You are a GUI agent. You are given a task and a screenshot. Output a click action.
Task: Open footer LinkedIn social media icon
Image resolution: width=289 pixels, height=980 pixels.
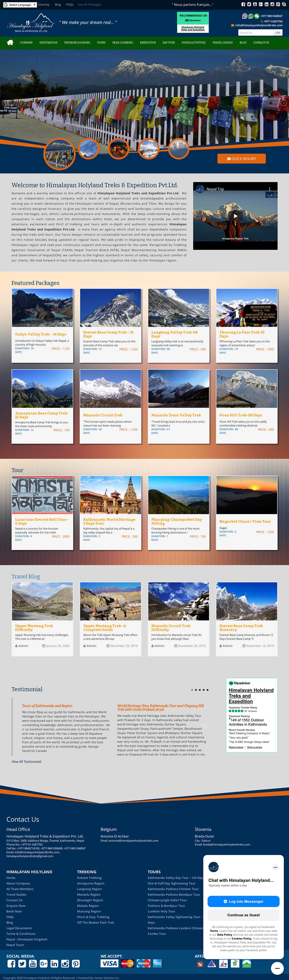pos(54,964)
